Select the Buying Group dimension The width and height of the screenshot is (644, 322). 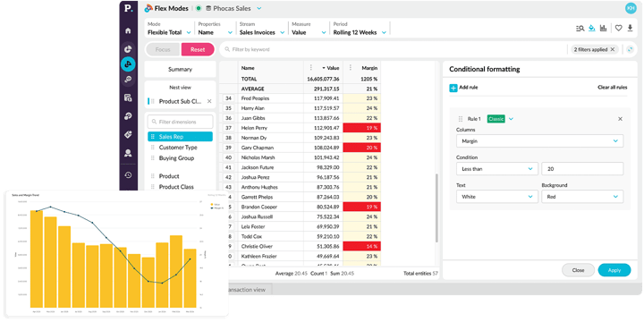176,158
